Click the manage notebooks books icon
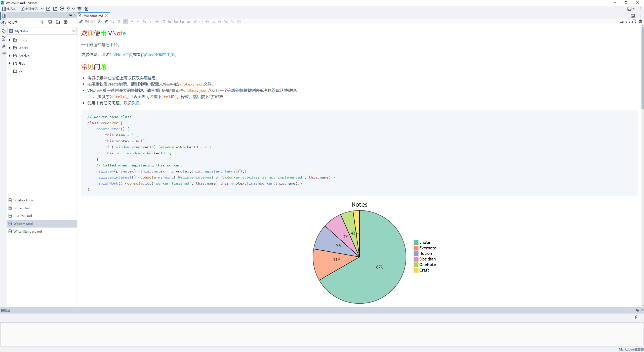This screenshot has width=644, height=352. click(x=66, y=22)
